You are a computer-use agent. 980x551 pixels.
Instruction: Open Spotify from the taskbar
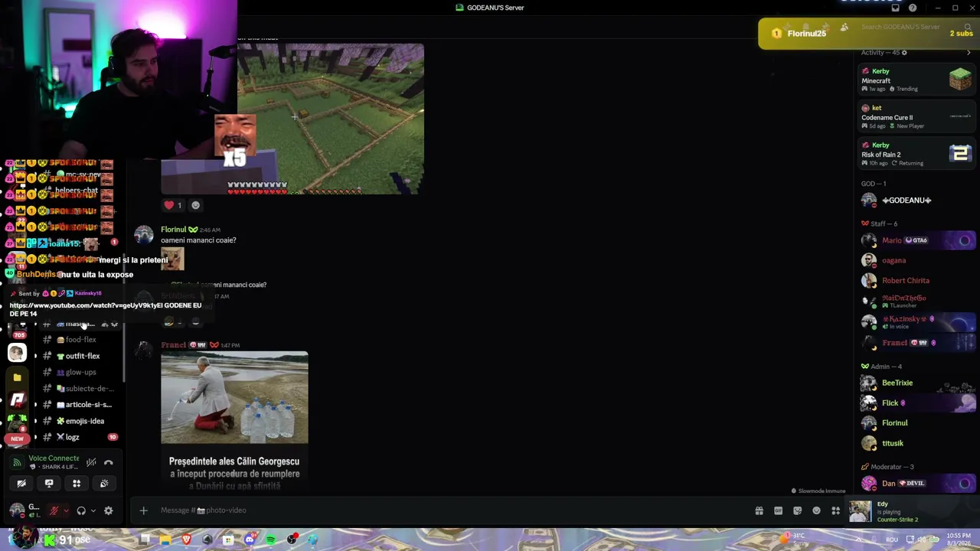270,540
